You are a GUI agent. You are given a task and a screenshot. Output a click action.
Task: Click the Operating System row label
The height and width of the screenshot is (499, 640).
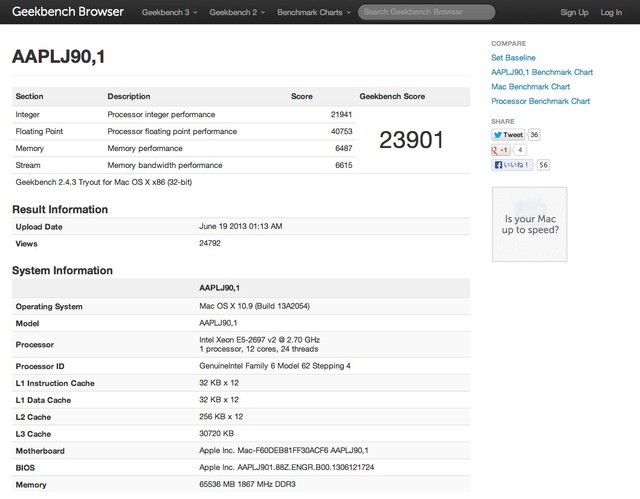pos(49,307)
